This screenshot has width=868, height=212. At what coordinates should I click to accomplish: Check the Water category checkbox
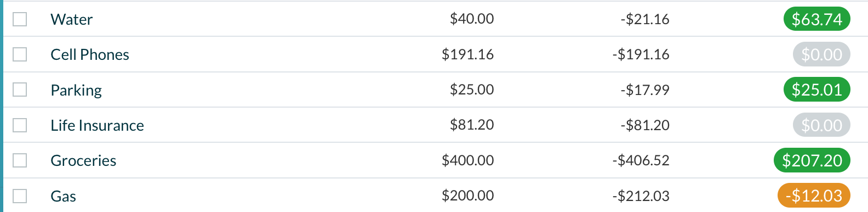coord(20,19)
